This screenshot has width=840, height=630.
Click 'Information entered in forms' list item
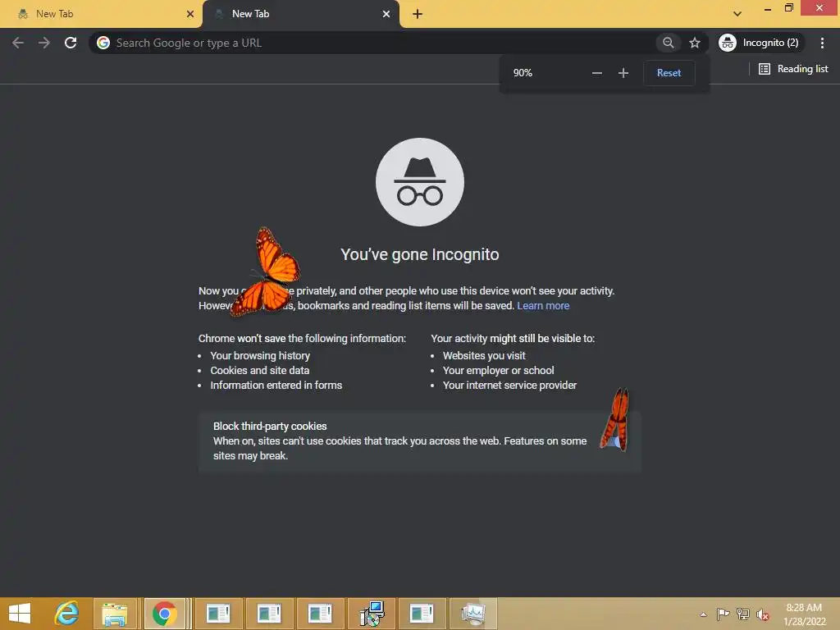276,386
